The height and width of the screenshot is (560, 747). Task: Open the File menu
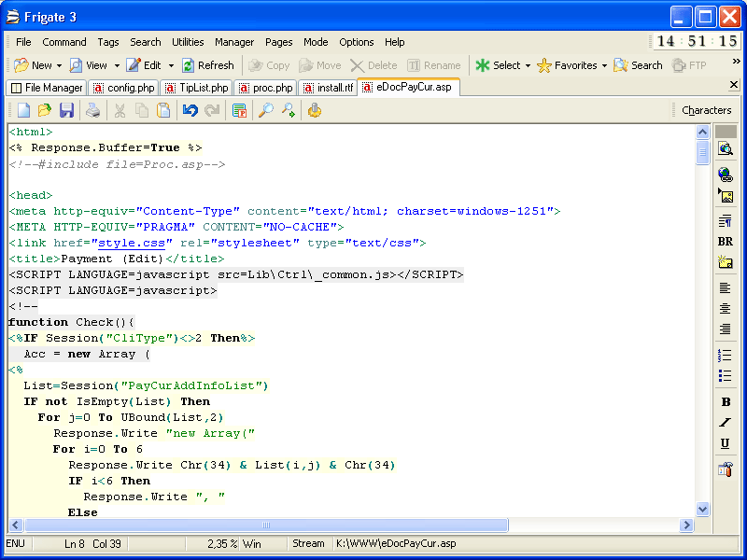click(x=23, y=42)
